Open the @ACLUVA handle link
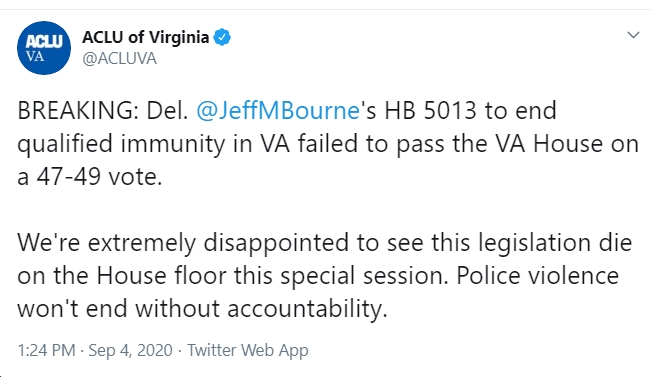The image size is (651, 377). [x=119, y=59]
